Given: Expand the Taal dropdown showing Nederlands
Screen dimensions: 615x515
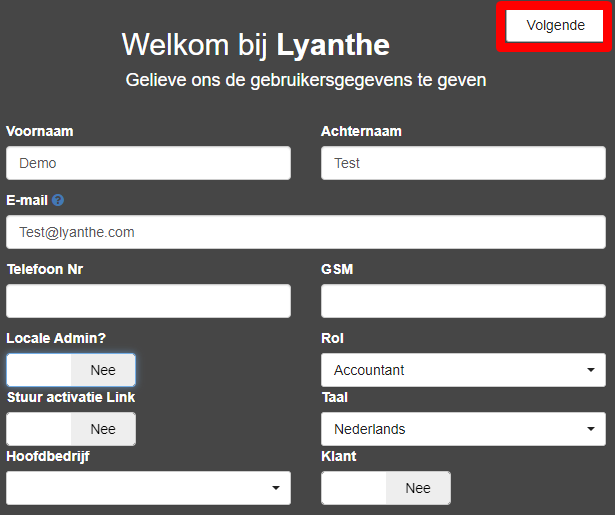Looking at the screenshot, I should point(463,429).
